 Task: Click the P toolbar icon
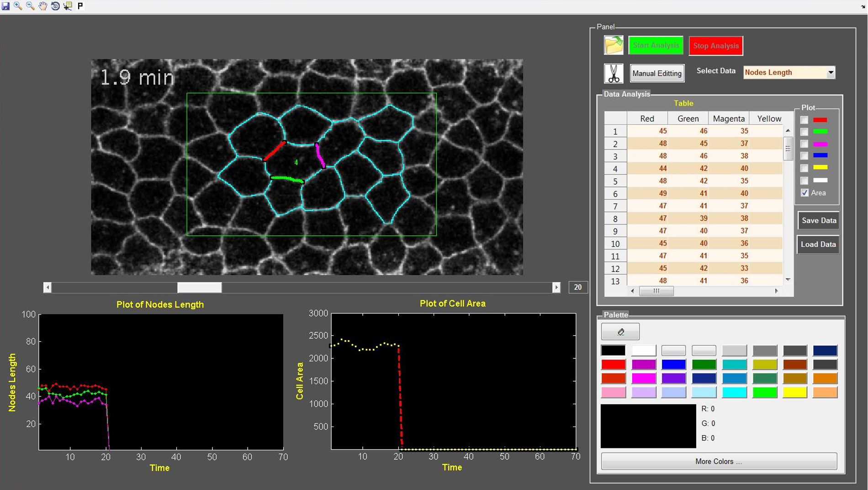80,6
